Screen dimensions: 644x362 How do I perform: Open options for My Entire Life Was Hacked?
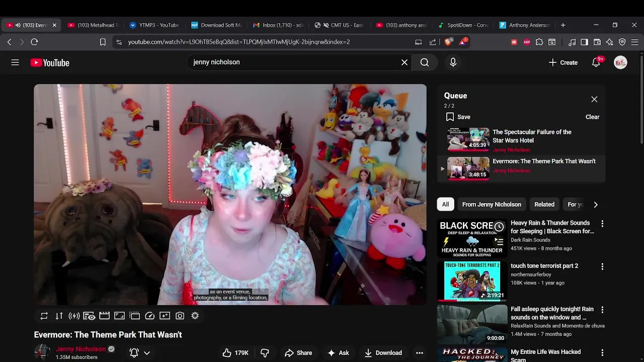[x=602, y=352]
